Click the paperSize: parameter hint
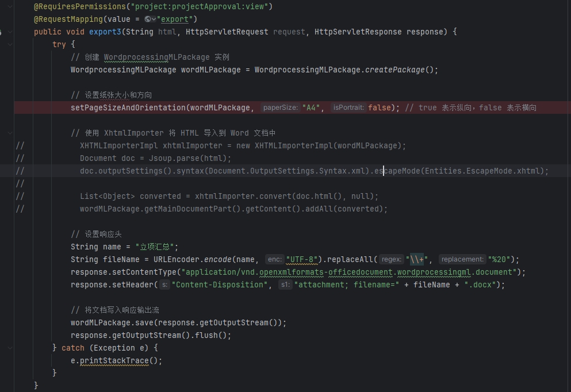The image size is (571, 392). click(281, 107)
